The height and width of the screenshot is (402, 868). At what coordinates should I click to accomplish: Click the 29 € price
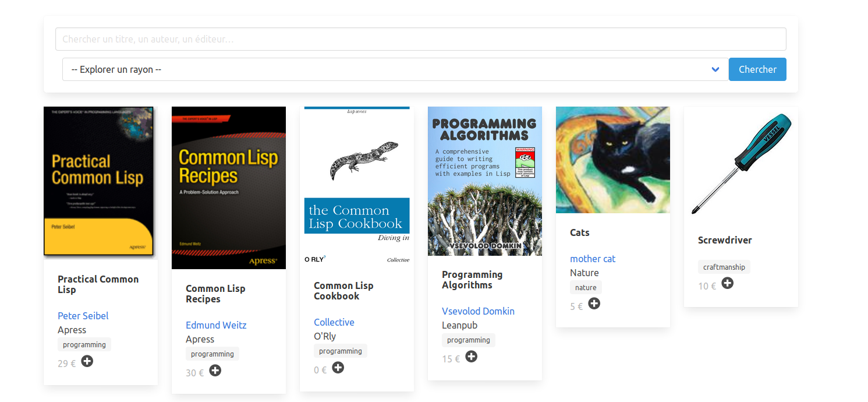tap(67, 364)
